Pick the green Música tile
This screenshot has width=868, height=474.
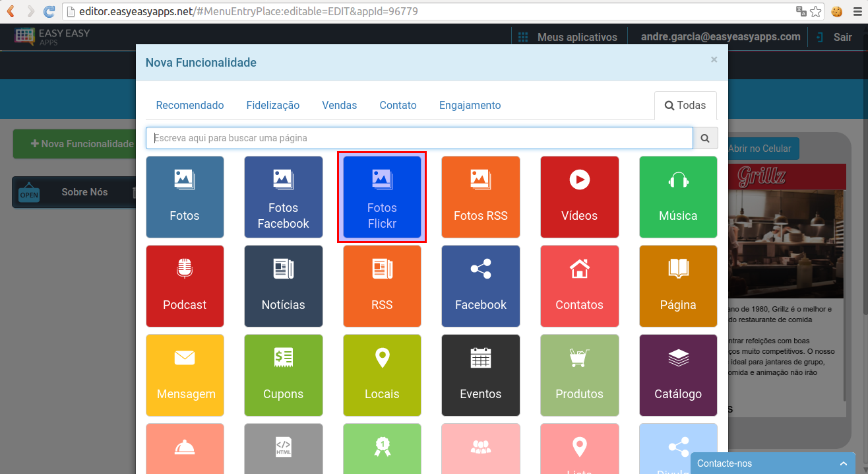coord(677,197)
